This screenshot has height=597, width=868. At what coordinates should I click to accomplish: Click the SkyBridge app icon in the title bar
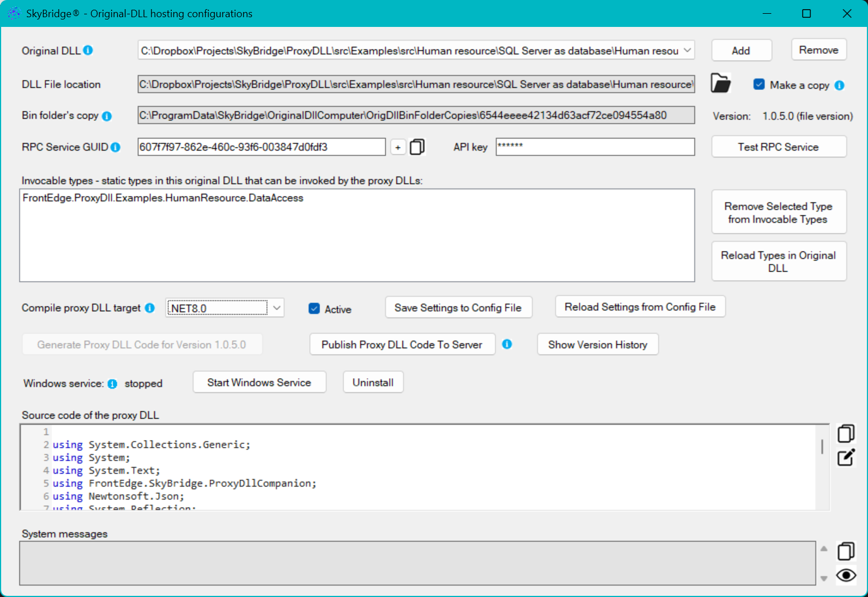click(x=14, y=13)
